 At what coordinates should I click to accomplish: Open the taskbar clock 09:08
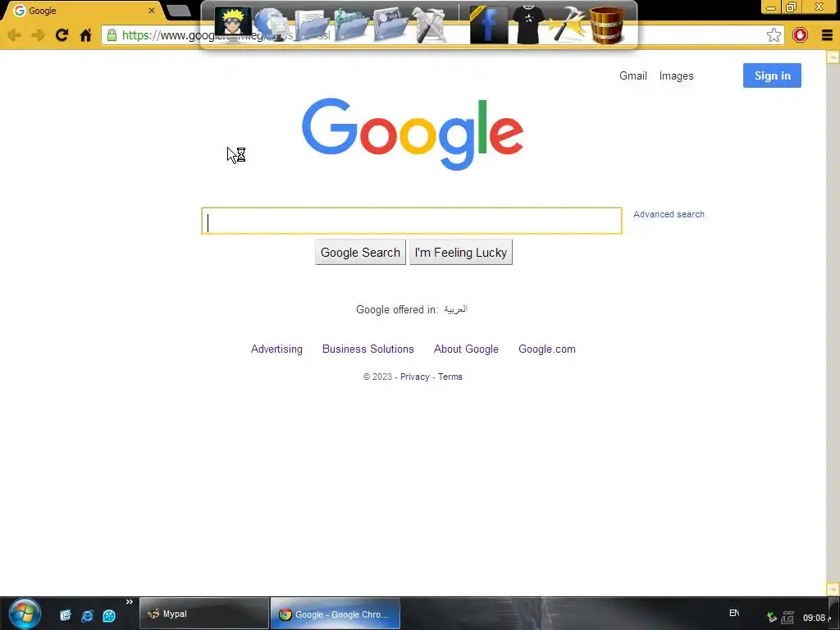[816, 618]
